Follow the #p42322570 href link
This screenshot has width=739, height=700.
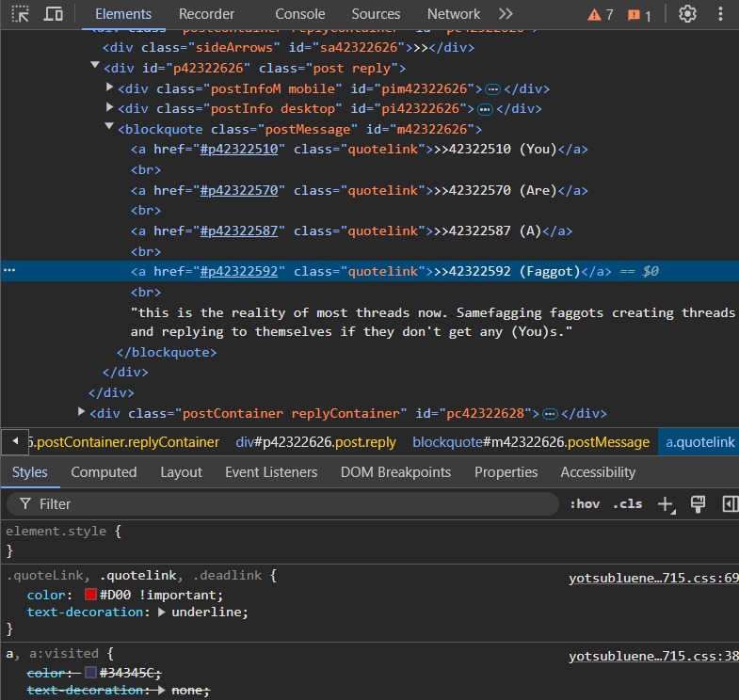tap(239, 191)
